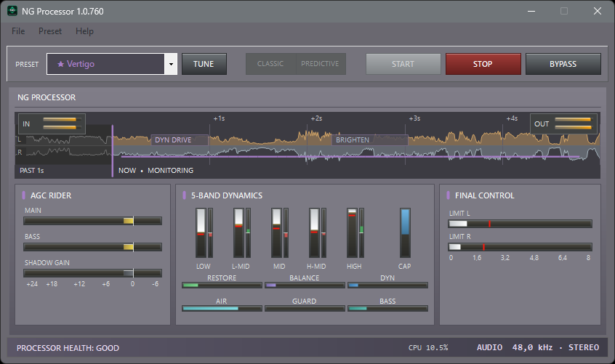Click the +24 mark on the AGC scale
The height and width of the screenshot is (364, 615).
click(32, 283)
